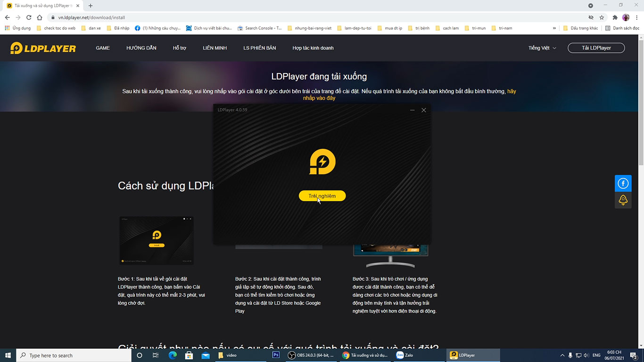Reload the page using refresh icon
Viewport: 644px width, 362px height.
point(29,17)
